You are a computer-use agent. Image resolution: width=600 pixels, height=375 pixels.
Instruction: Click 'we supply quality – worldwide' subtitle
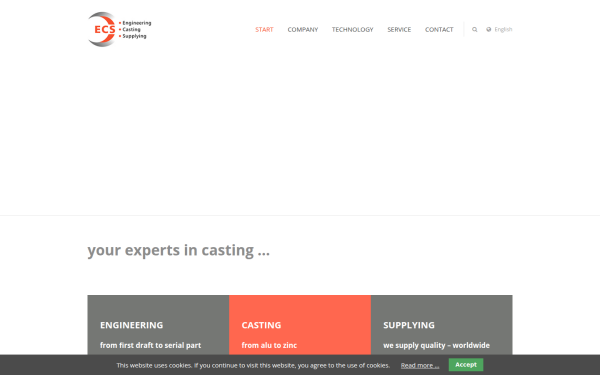(436, 345)
